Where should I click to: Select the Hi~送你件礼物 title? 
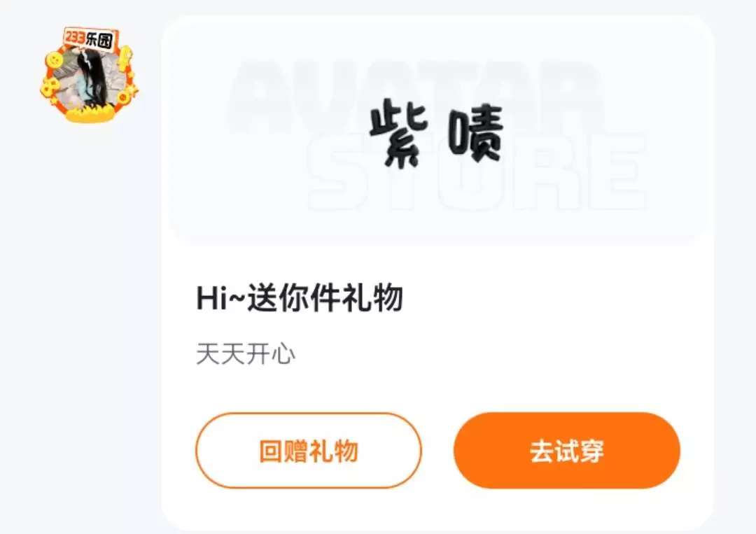point(300,298)
